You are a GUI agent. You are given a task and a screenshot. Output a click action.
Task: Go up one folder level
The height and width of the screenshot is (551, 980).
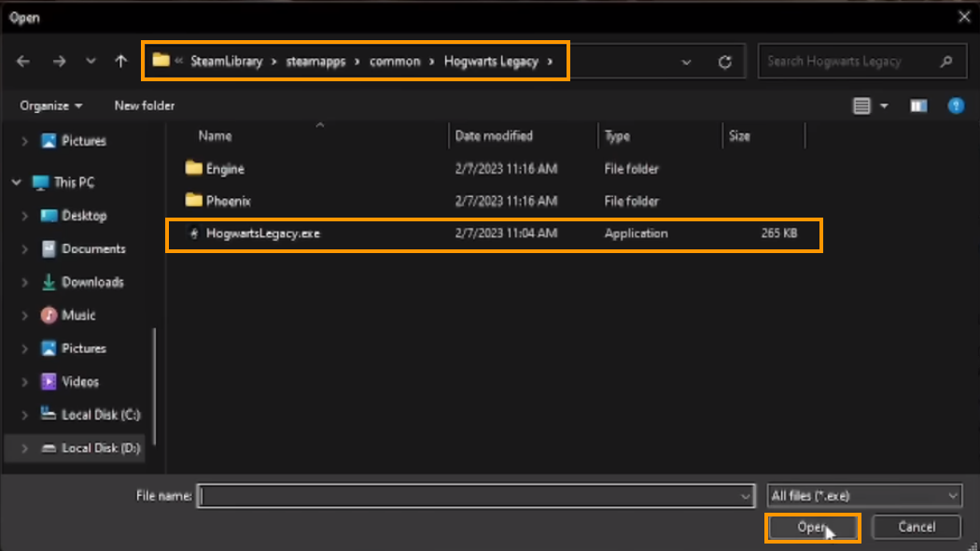[x=120, y=62]
